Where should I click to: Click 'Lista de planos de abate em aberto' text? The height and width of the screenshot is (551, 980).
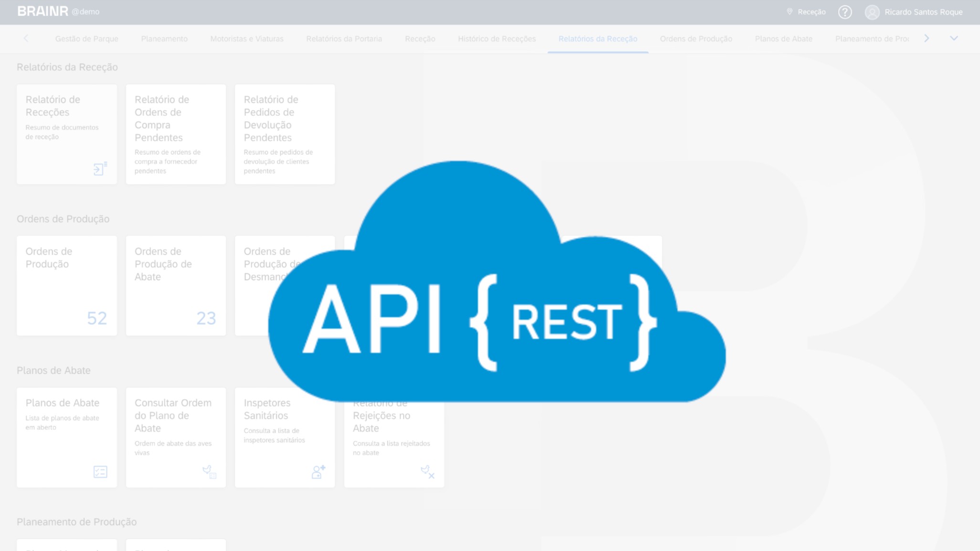click(x=62, y=422)
